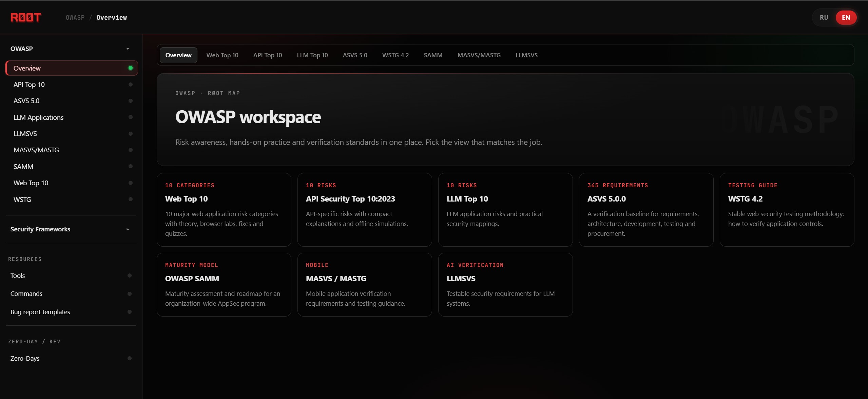Click the Overview breadcrumb text

pos(112,18)
